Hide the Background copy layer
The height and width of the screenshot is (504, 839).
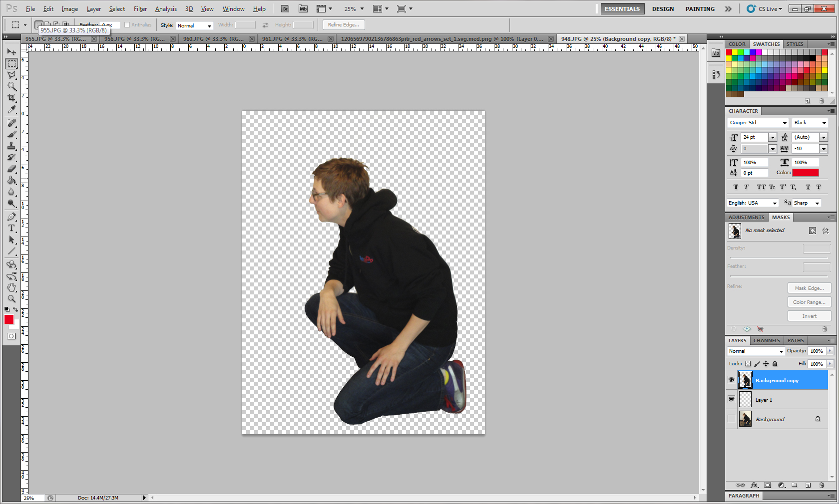pos(731,380)
